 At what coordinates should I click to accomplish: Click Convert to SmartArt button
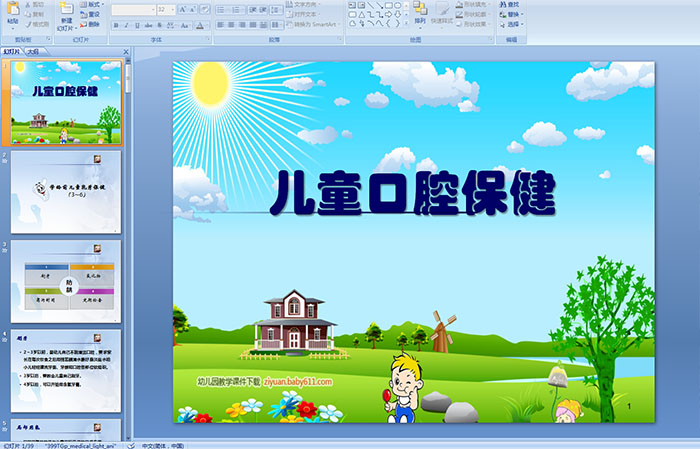point(313,24)
